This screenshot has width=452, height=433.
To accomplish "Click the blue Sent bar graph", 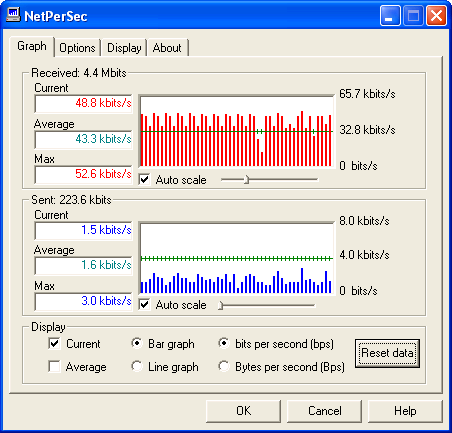I will click(x=237, y=258).
